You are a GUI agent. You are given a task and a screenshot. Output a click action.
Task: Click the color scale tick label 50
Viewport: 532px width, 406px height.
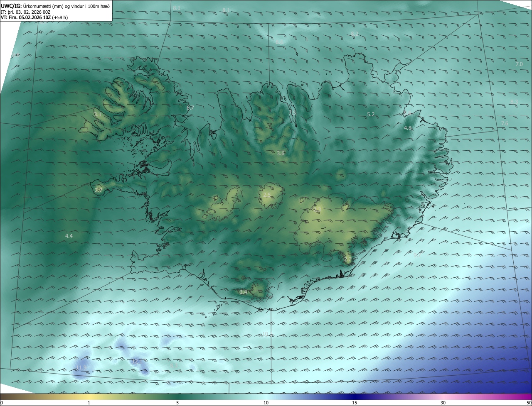coord(529,403)
